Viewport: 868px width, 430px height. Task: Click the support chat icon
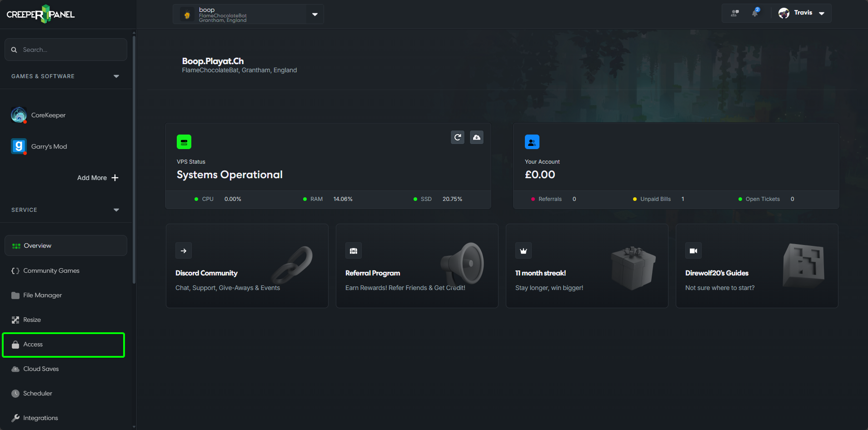tap(734, 13)
